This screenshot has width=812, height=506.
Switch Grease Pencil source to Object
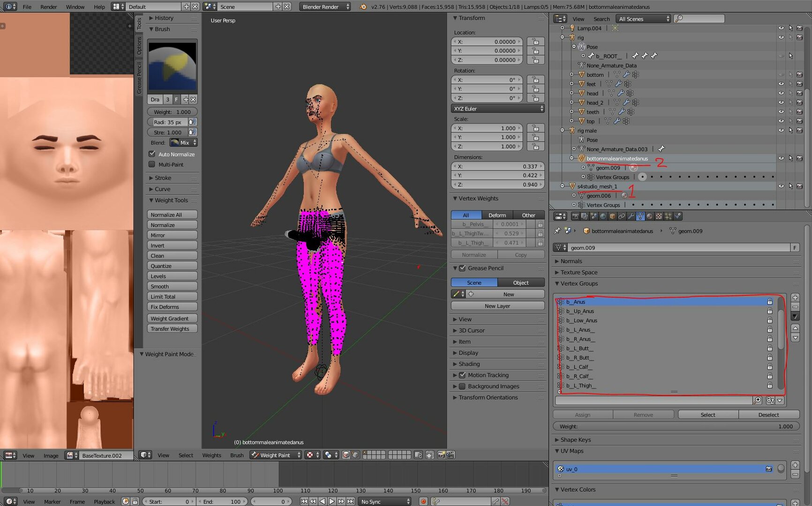(x=520, y=283)
